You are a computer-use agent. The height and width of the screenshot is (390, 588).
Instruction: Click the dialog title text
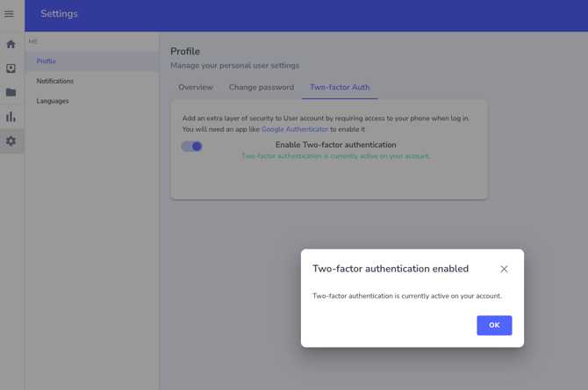coord(391,269)
